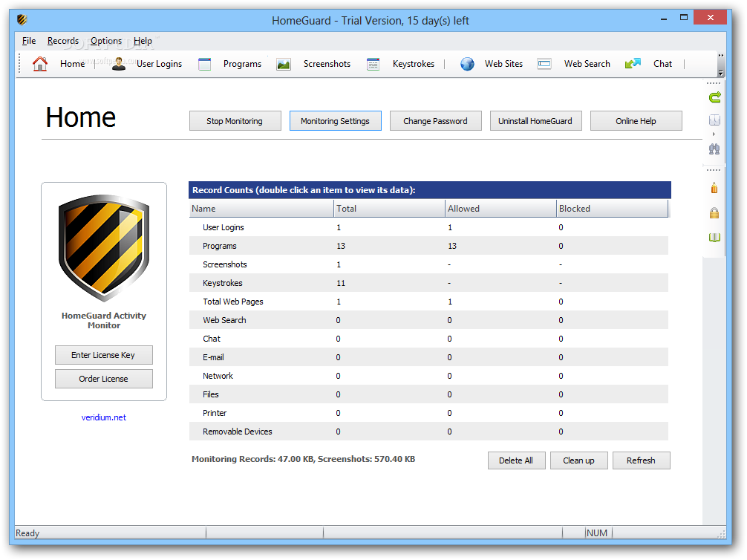Click Clean up button

pos(579,460)
